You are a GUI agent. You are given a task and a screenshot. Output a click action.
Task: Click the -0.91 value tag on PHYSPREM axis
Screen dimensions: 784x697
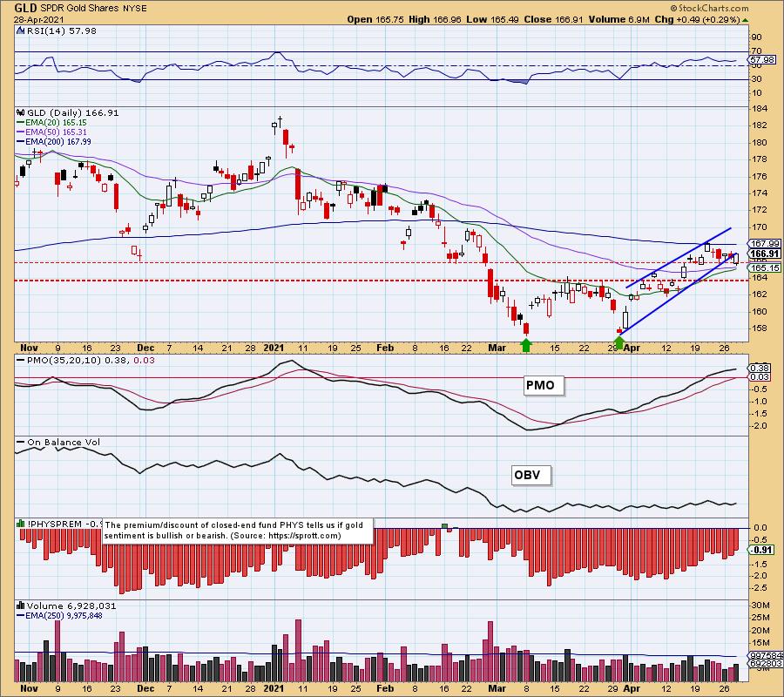pyautogui.click(x=763, y=550)
